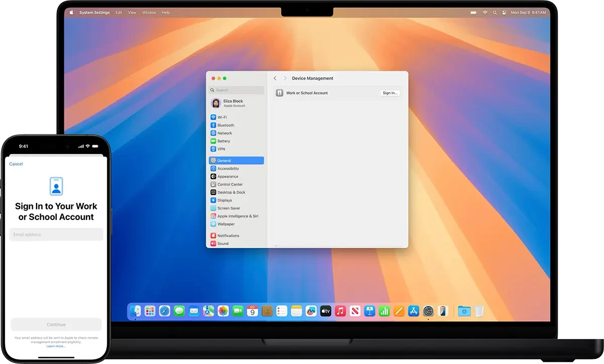The image size is (604, 364).
Task: Open the Apple menu
Action: pos(71,12)
